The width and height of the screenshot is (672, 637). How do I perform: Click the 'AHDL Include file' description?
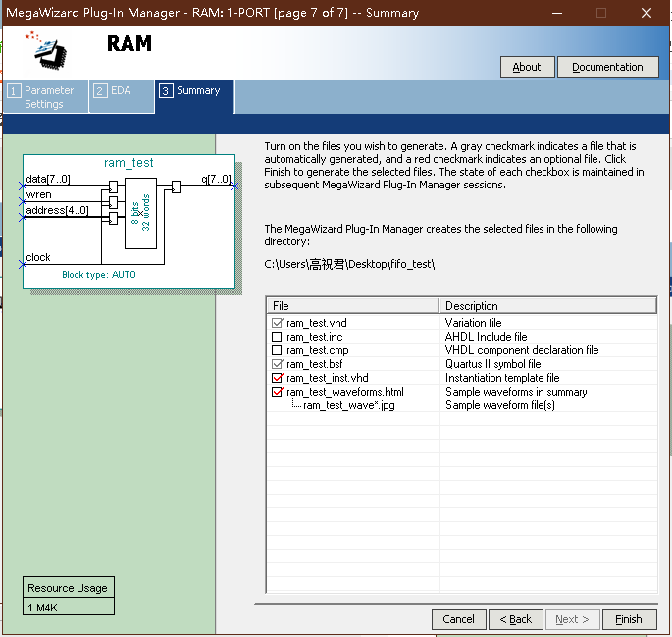pyautogui.click(x=486, y=337)
